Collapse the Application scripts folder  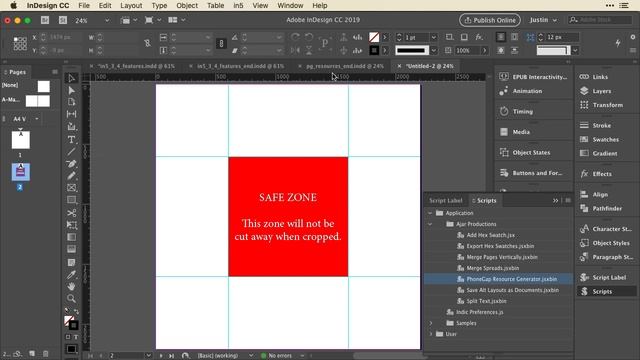[x=430, y=213]
